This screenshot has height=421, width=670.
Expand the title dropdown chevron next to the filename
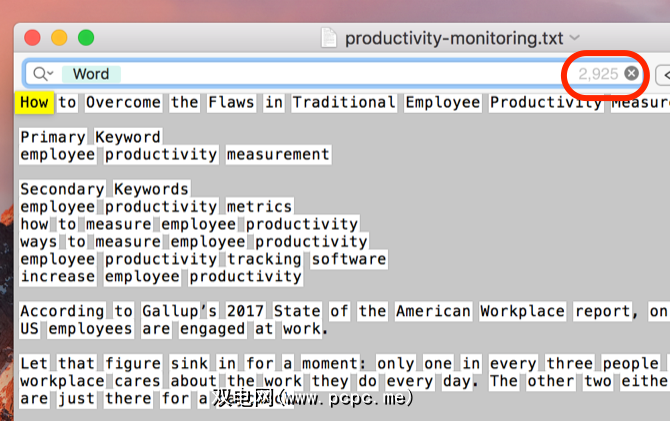point(574,39)
